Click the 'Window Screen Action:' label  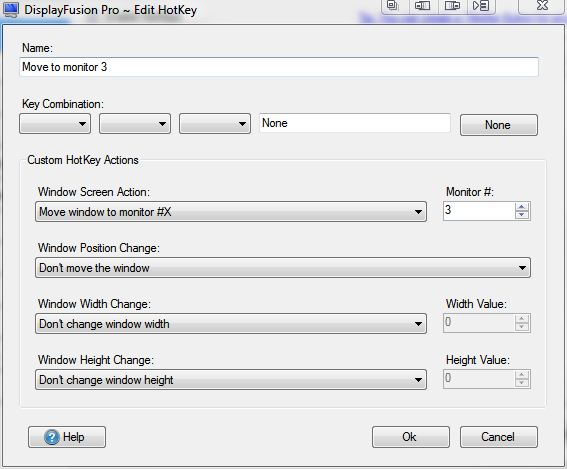(x=94, y=192)
